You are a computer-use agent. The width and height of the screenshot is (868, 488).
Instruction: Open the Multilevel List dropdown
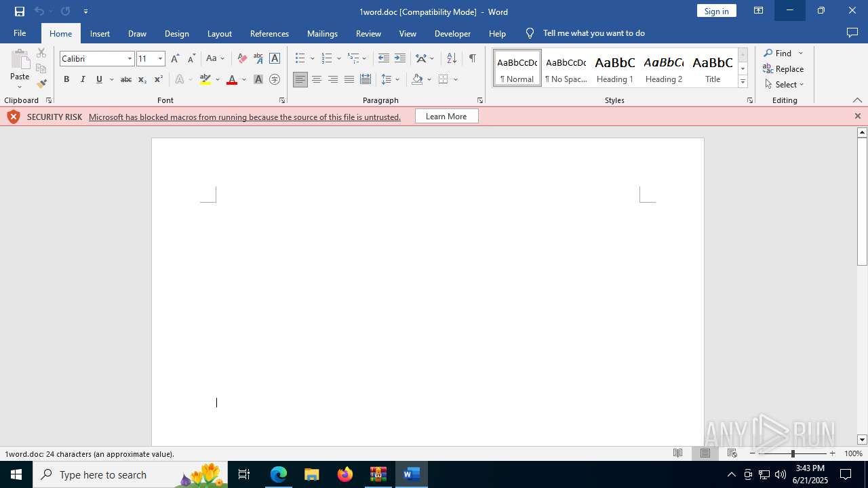coord(357,58)
